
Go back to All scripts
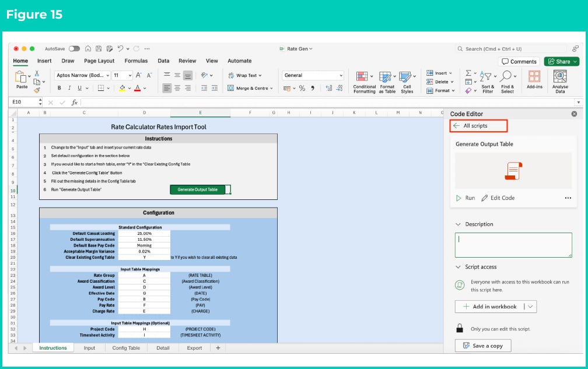tap(478, 126)
